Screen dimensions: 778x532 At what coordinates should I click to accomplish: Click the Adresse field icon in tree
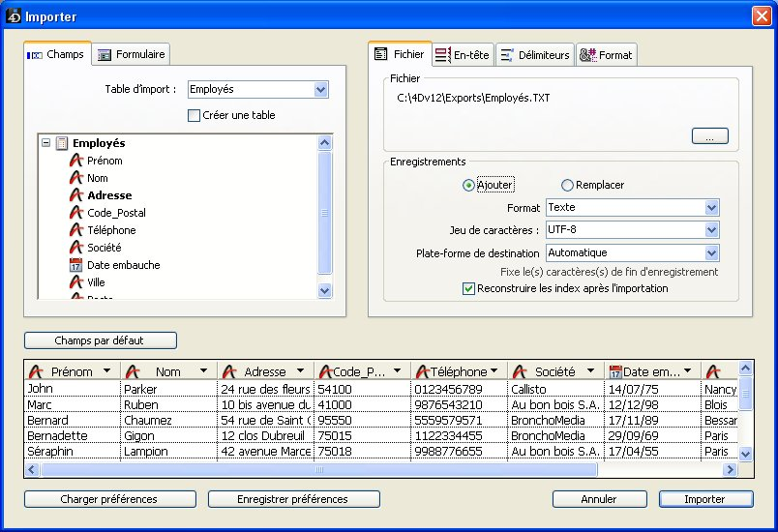pos(76,195)
